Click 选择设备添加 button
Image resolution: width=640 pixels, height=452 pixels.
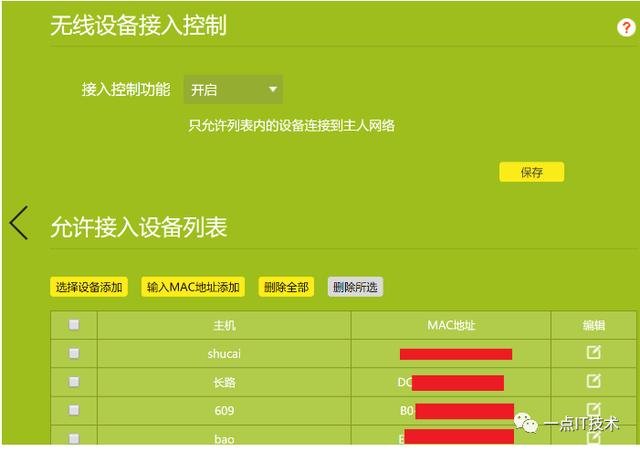89,287
